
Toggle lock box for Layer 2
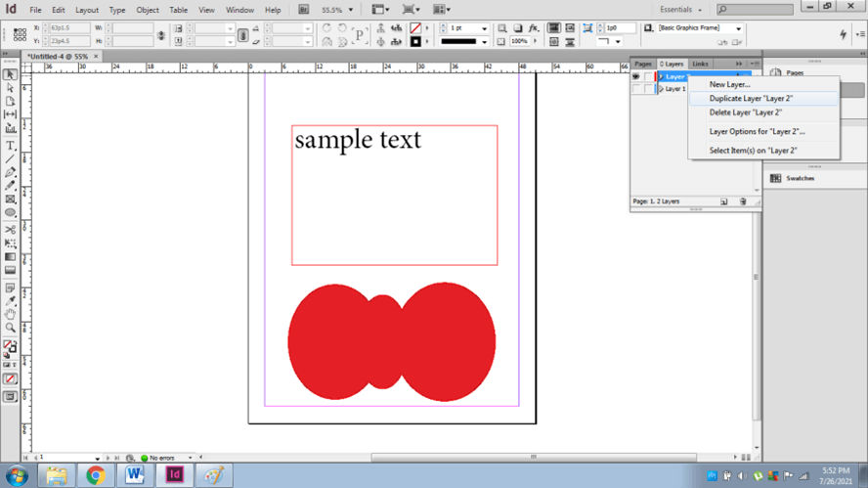648,76
